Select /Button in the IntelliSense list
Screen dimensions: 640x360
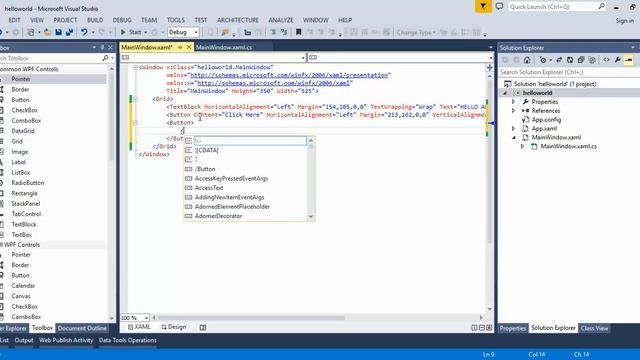click(x=205, y=169)
